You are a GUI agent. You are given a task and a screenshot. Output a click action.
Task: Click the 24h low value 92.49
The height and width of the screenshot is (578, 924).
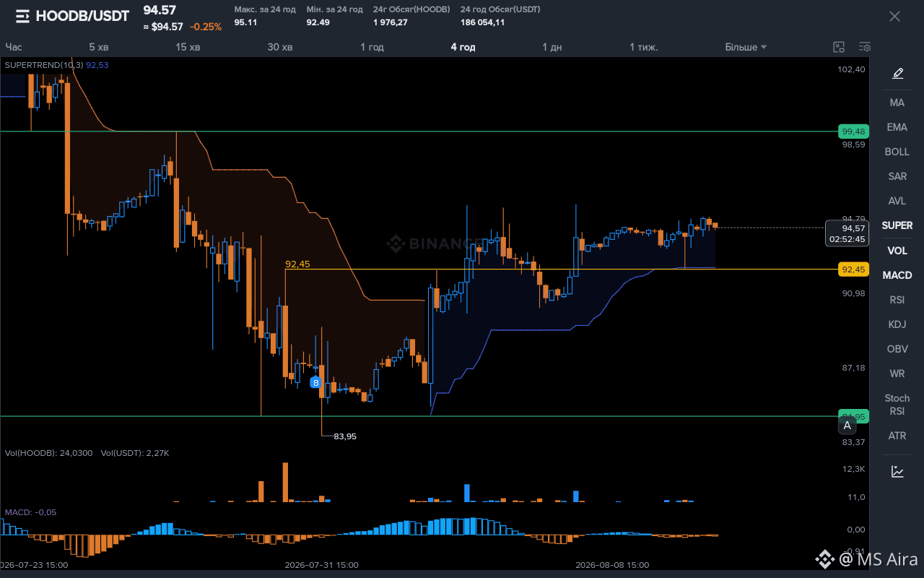click(x=318, y=22)
